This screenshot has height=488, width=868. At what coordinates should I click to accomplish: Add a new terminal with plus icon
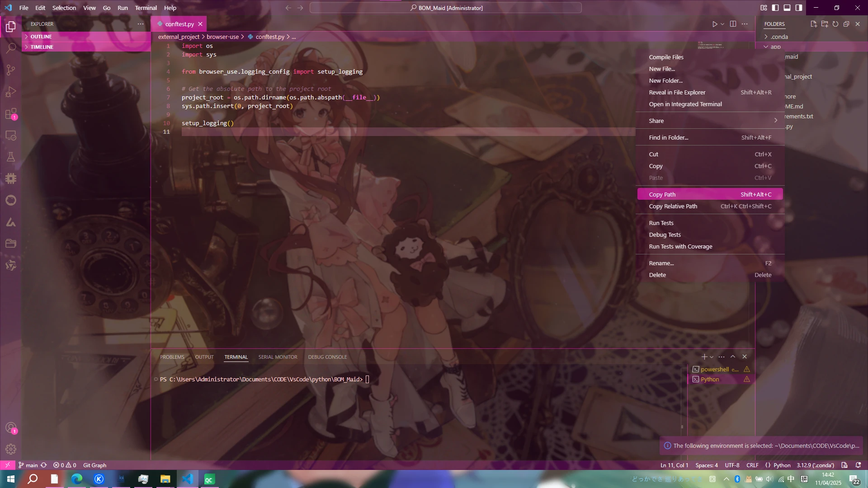point(704,357)
